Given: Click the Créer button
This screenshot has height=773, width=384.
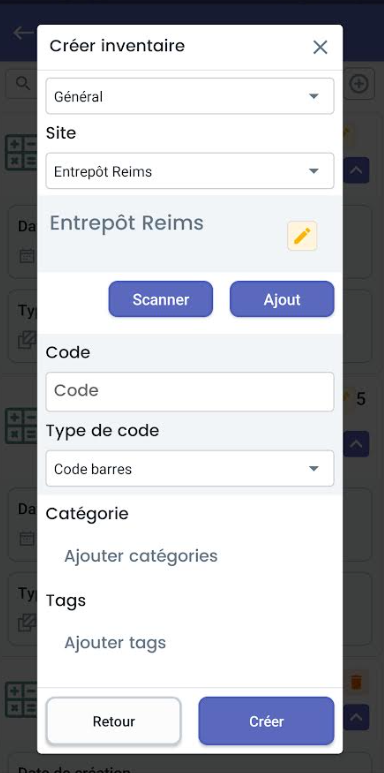Looking at the screenshot, I should (266, 721).
